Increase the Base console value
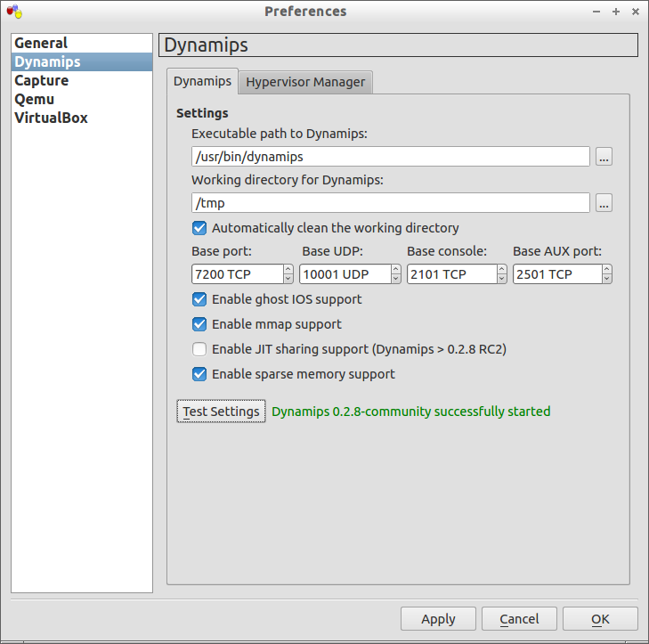 point(502,269)
